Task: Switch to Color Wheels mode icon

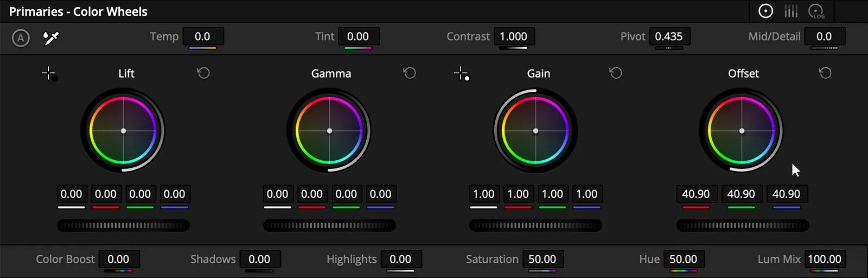Action: point(765,11)
